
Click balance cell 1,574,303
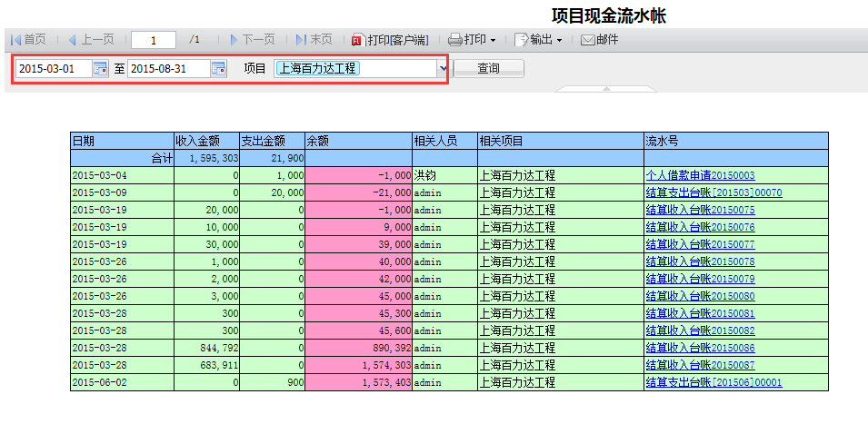[358, 365]
